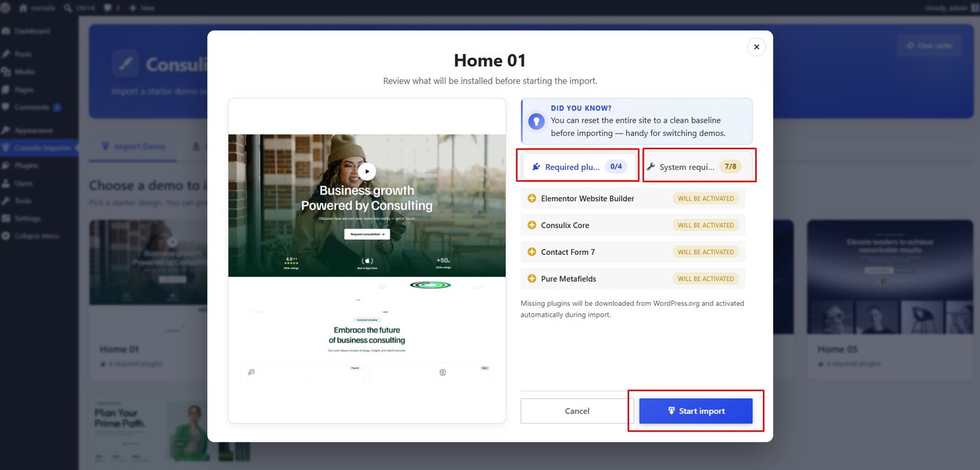Viewport: 980px width, 470px height.
Task: Open the Ctrl+K search in admin bar
Action: (x=80, y=8)
